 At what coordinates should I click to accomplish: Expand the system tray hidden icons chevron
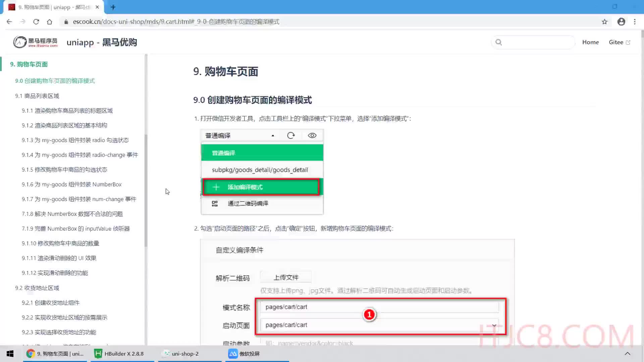628,354
